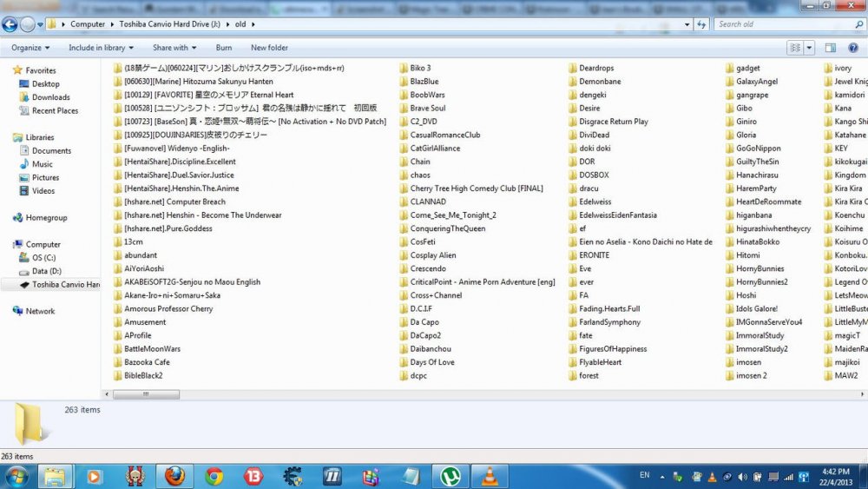Open the Share with dropdown
Image resolution: width=868 pixels, height=489 pixels.
(174, 48)
